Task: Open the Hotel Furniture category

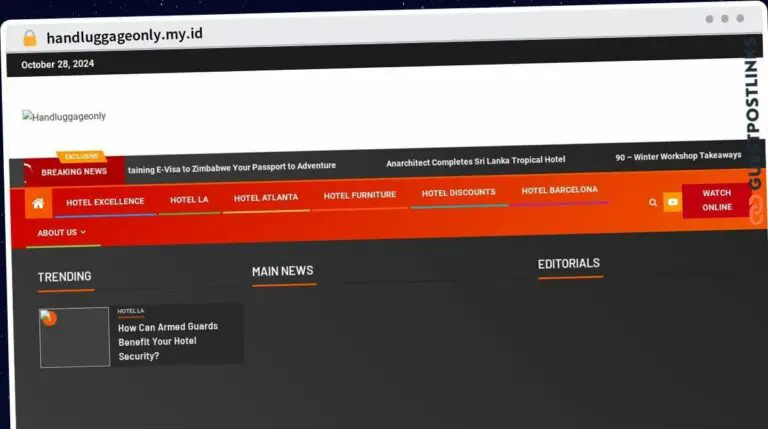Action: coord(360,195)
